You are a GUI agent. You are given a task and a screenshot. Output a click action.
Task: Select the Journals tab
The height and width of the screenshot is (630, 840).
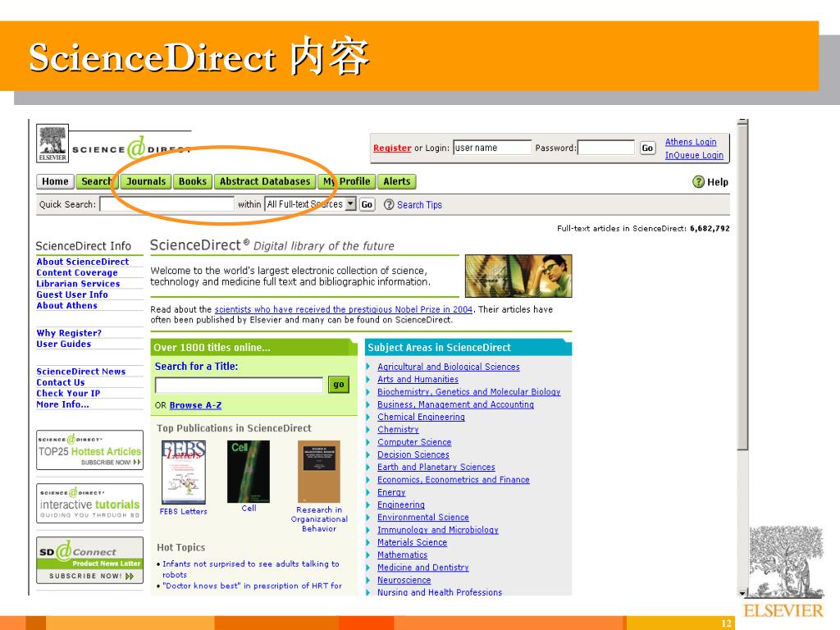point(145,181)
